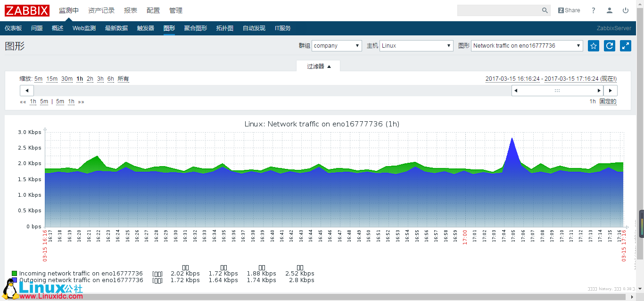The width and height of the screenshot is (644, 301).
Task: Click the 固定的 time link
Action: point(608,101)
